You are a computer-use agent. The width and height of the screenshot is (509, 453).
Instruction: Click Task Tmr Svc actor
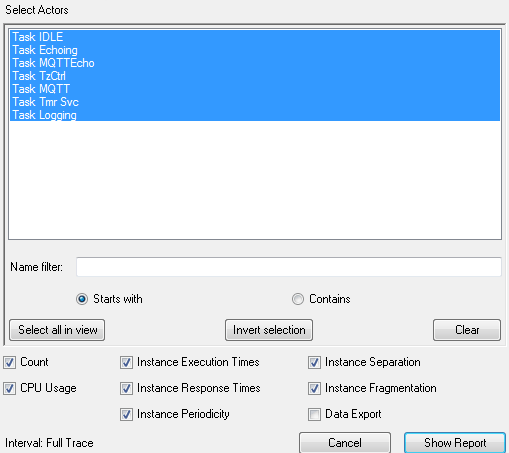(255, 102)
